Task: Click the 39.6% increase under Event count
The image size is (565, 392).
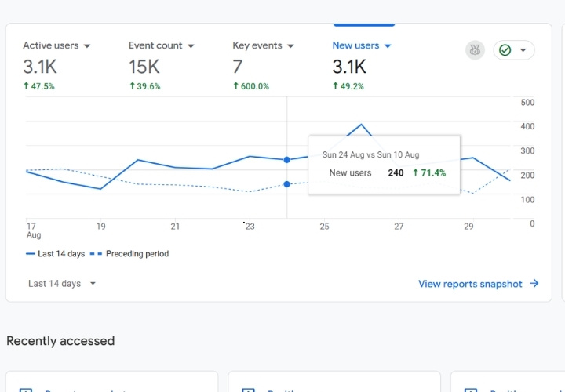Action: click(x=145, y=86)
